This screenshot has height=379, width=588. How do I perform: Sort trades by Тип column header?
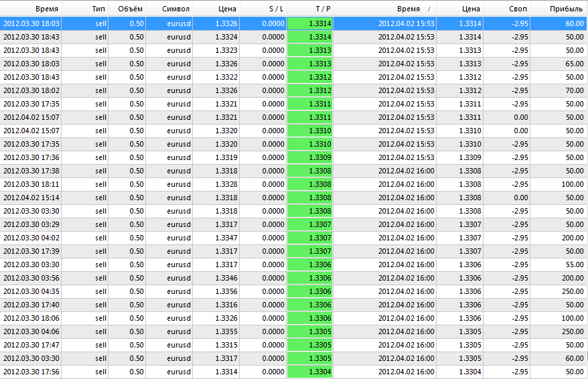(x=85, y=9)
